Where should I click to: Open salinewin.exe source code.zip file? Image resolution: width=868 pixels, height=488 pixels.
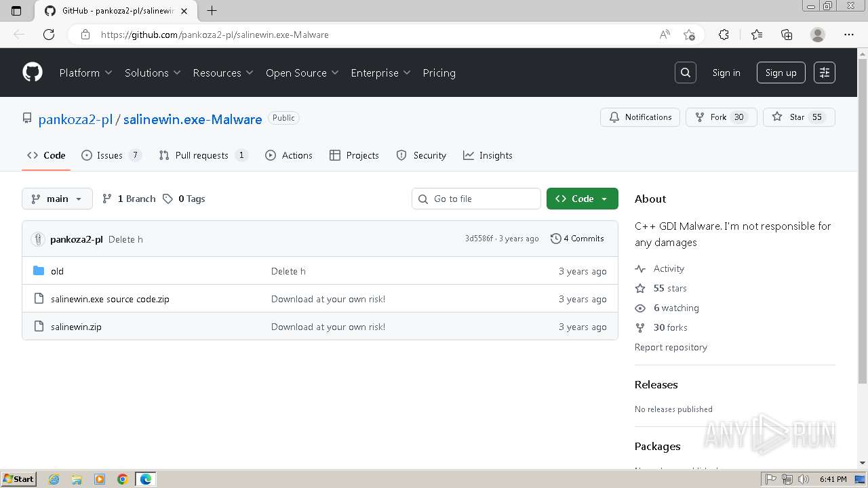[110, 299]
